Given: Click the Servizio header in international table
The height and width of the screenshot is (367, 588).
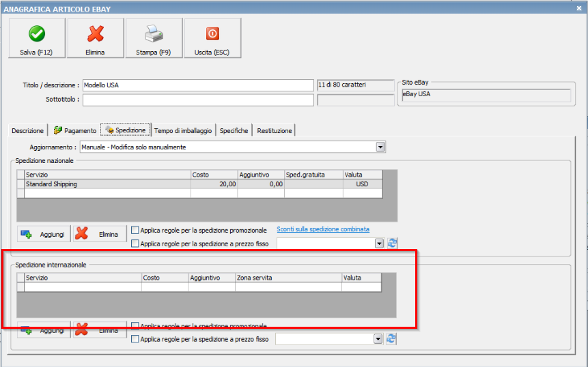Looking at the screenshot, I should click(83, 278).
